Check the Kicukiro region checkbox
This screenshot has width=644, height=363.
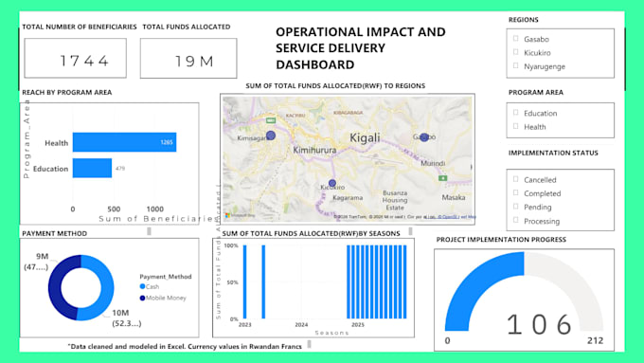click(516, 52)
